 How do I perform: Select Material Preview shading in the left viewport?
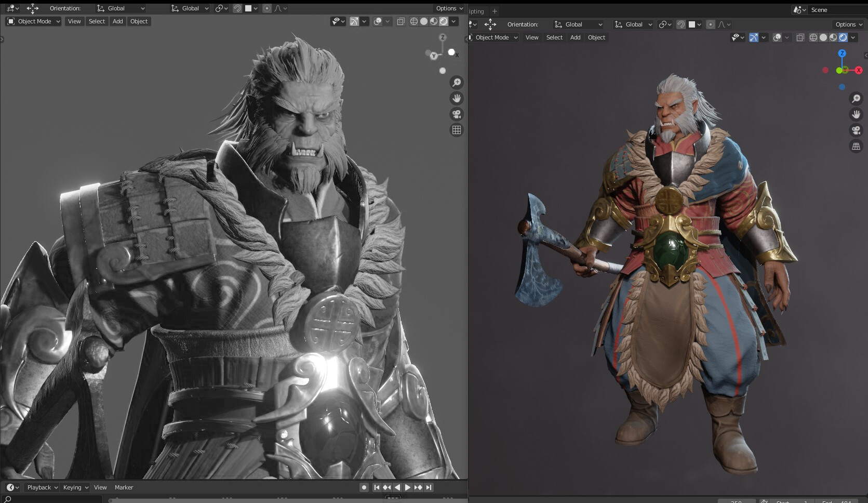[434, 21]
